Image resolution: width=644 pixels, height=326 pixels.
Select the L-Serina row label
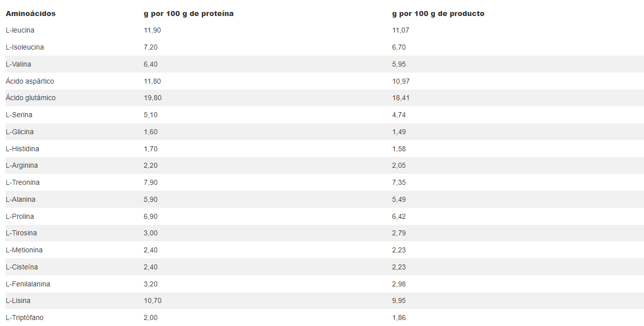[19, 115]
